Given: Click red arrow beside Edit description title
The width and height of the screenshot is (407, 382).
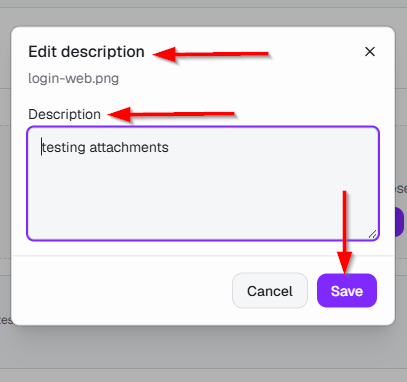Looking at the screenshot, I should tap(211, 54).
